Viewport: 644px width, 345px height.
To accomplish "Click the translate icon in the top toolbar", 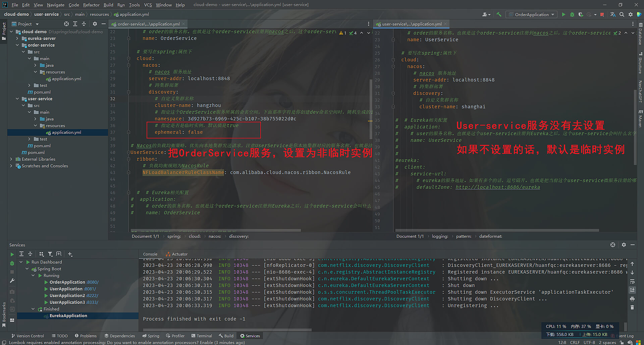I will tap(613, 14).
